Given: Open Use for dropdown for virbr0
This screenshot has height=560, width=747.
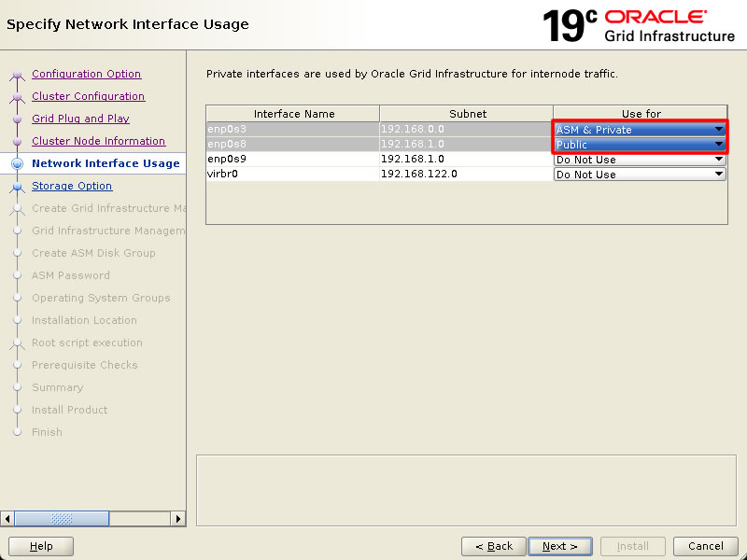Looking at the screenshot, I should coord(640,175).
